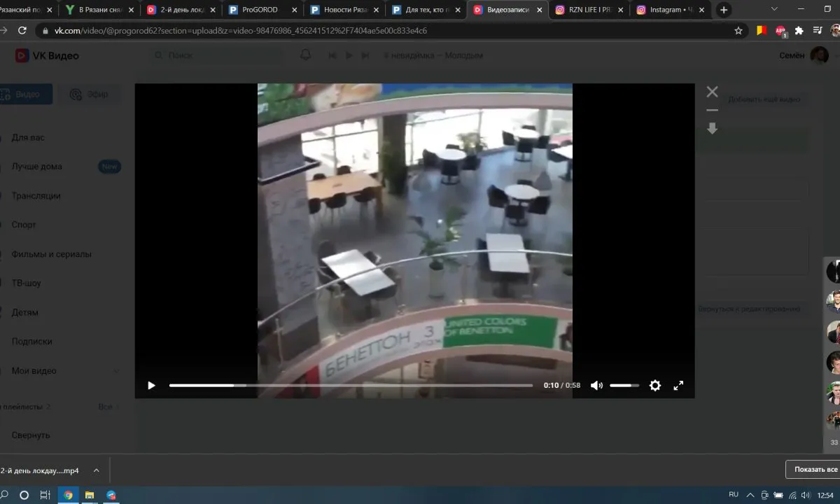Viewport: 840px width, 504px height.
Task: Open 'Для вас' section
Action: 28,137
